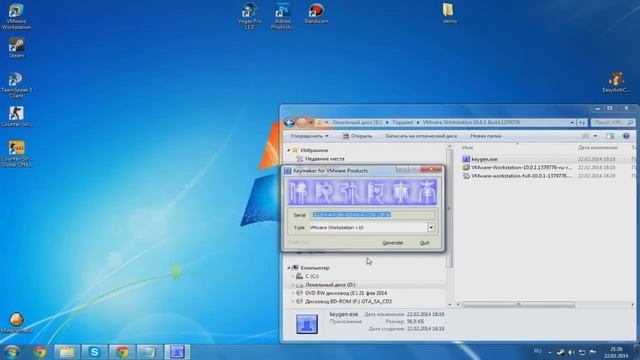
Task: Click Открыть in Explorer toolbar
Action: coord(358,136)
